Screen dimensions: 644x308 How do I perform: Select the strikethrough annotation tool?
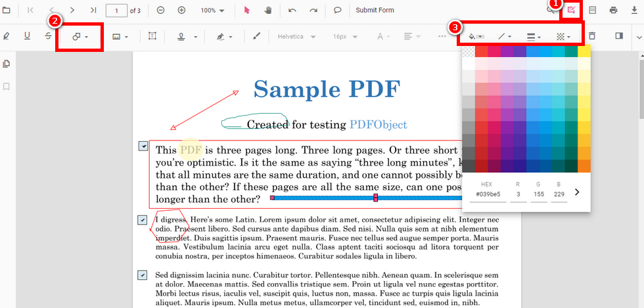48,36
